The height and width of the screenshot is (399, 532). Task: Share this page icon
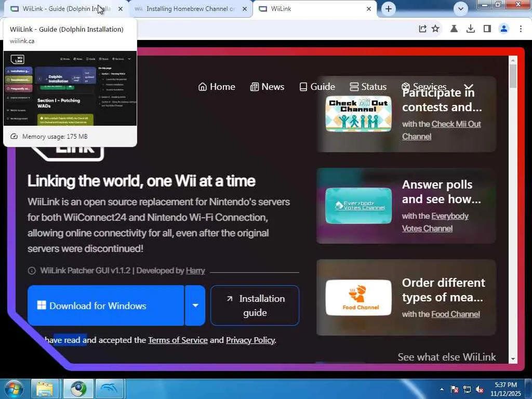point(422,29)
